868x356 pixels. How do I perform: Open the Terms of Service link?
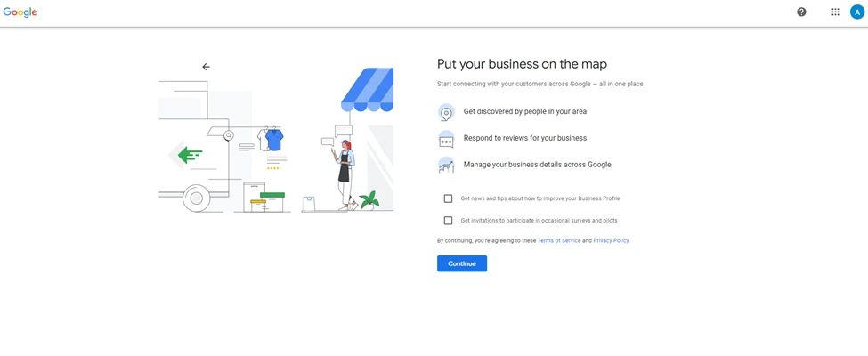coord(559,241)
